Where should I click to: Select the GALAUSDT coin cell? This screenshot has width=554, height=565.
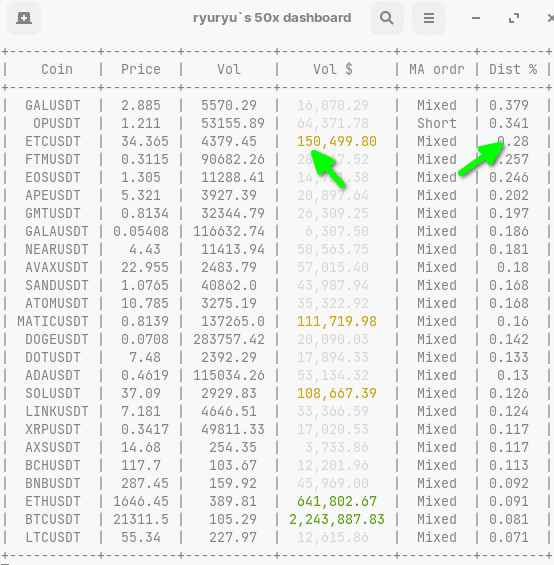click(57, 231)
